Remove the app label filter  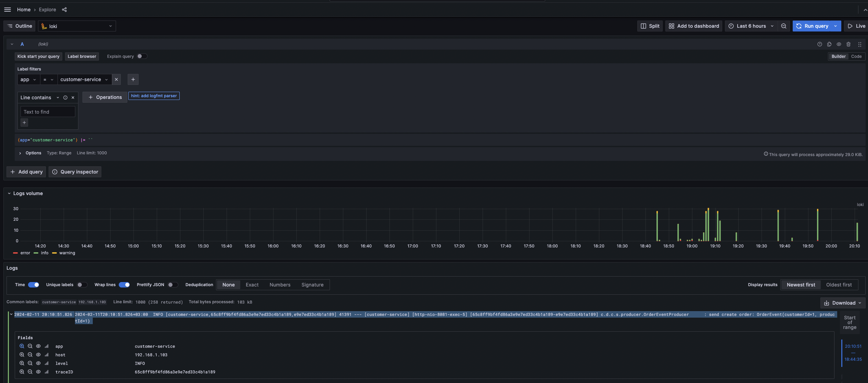116,79
